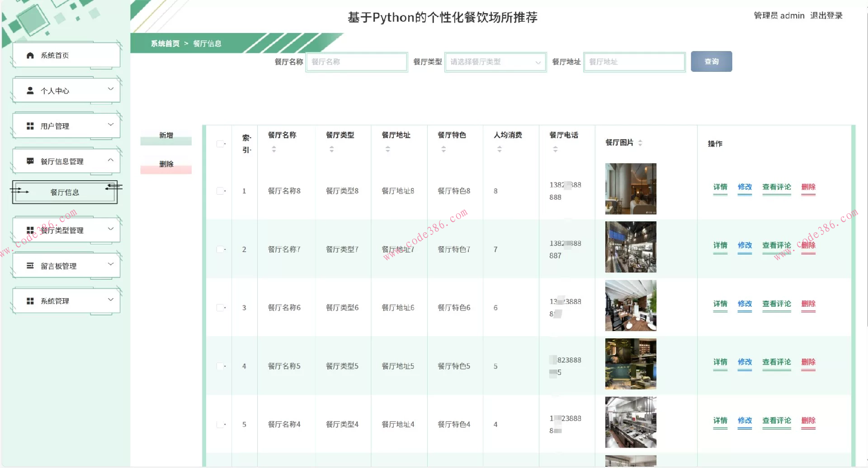Click the 退出登录 link
Viewport: 868px width, 468px height.
[x=826, y=15]
